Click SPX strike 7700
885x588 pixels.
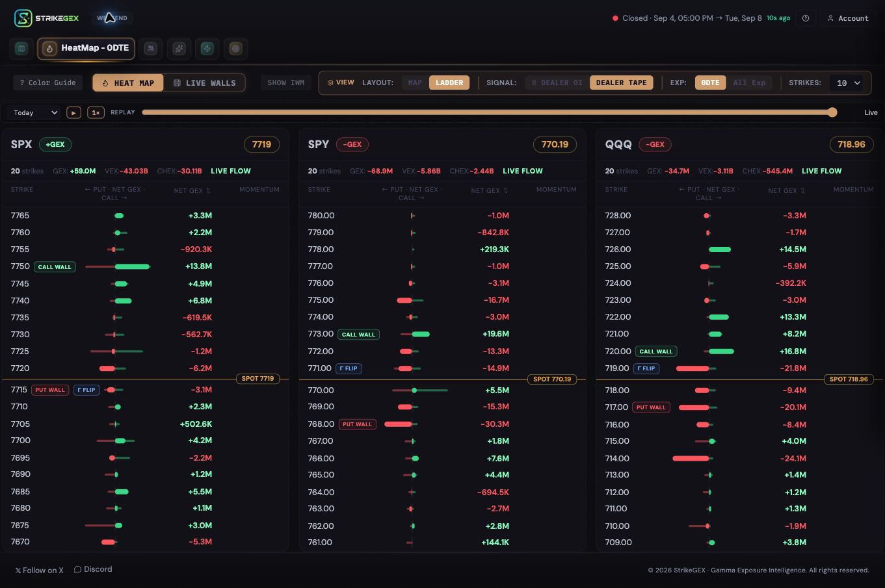click(x=21, y=441)
